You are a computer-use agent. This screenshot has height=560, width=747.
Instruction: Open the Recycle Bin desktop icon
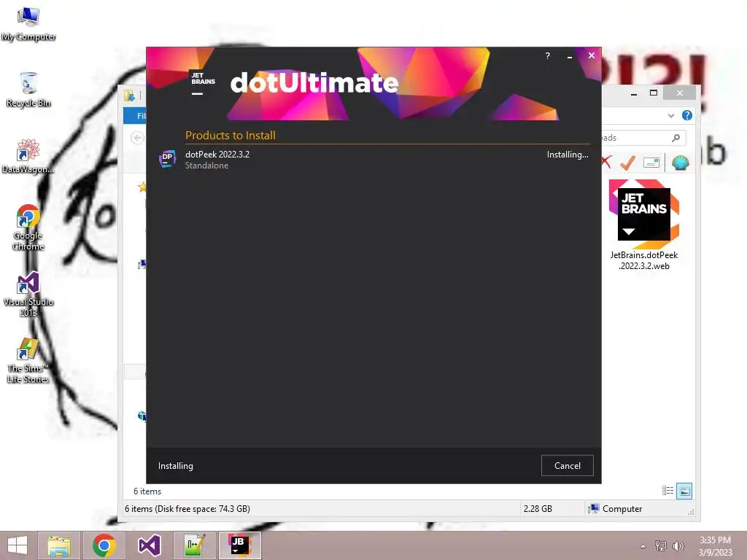click(x=28, y=90)
